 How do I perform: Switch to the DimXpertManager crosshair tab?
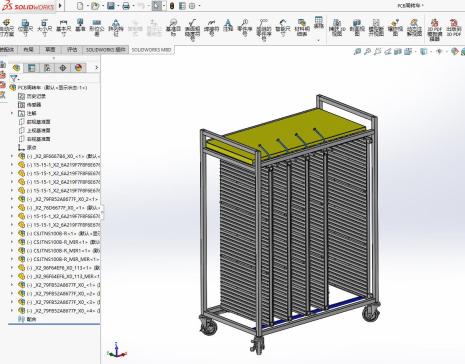coord(63,68)
